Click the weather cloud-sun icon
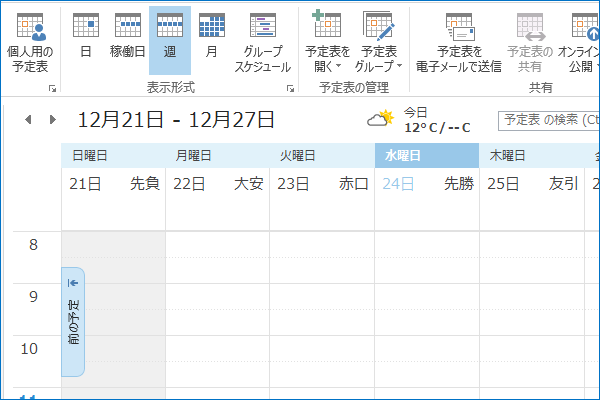600x400 pixels. (380, 119)
